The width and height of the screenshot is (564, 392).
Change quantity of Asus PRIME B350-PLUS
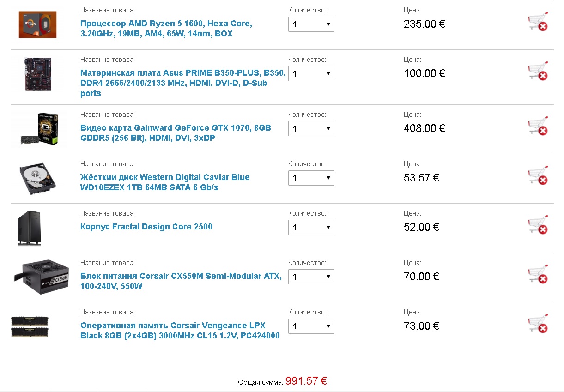point(311,74)
